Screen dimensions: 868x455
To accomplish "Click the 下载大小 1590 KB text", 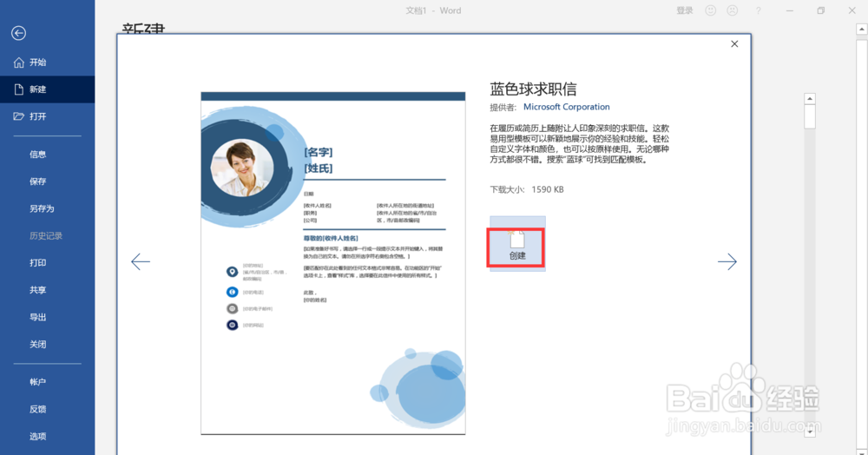I will pyautogui.click(x=527, y=189).
